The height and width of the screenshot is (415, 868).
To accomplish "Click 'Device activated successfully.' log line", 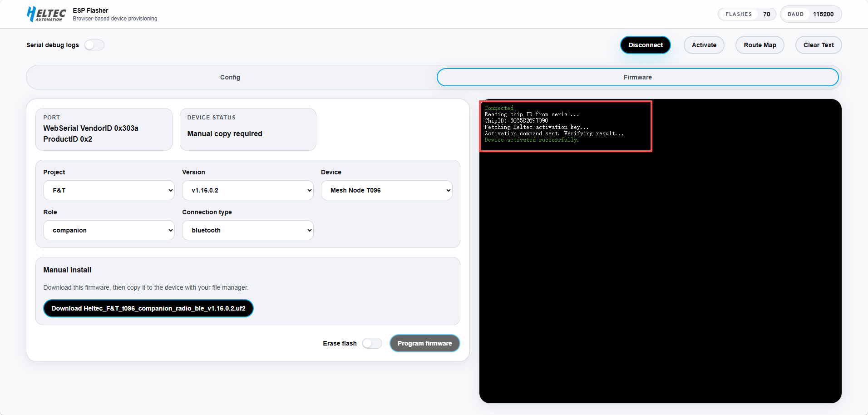I will coord(532,140).
